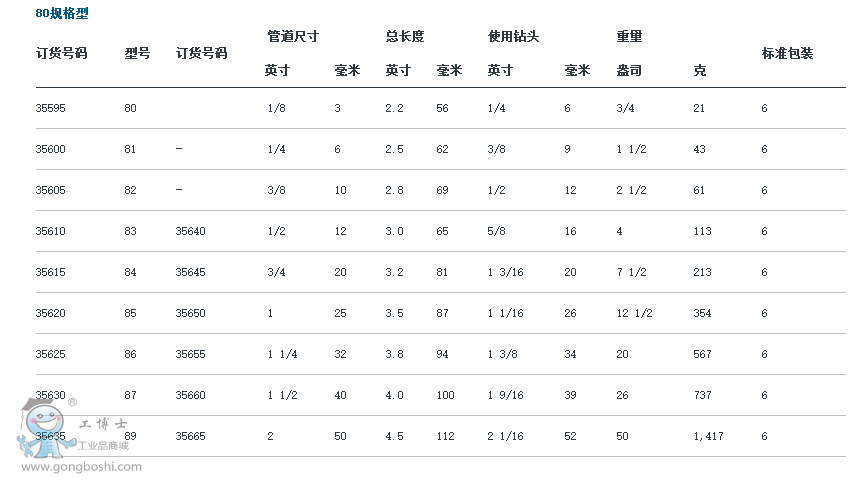Click the 35640 order number cell
Viewport: 863px width, 486px height.
(190, 231)
